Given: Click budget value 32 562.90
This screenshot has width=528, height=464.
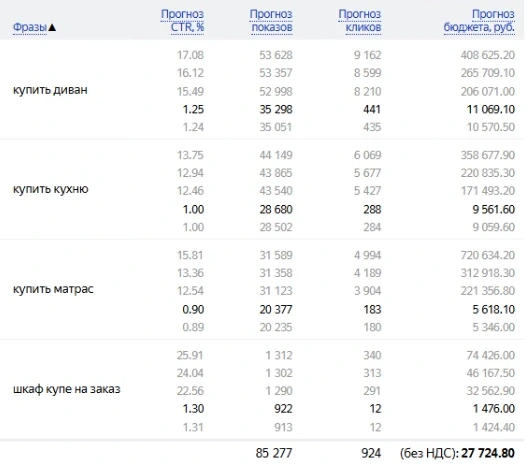Looking at the screenshot, I should click(491, 391).
